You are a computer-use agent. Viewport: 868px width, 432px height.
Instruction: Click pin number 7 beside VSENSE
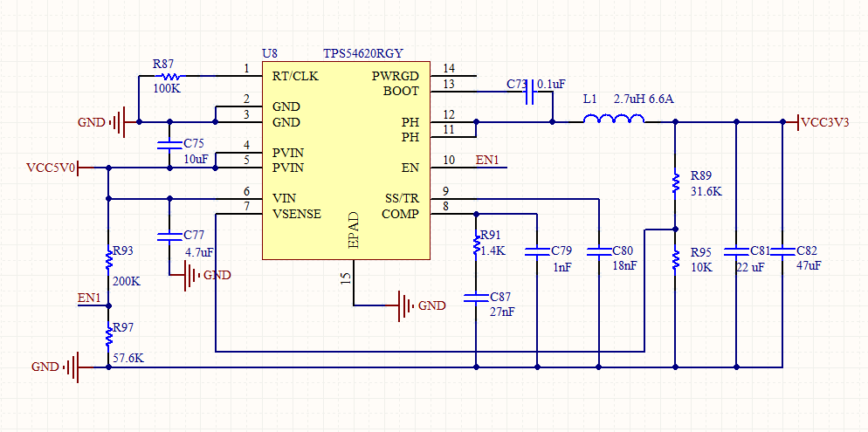point(246,206)
